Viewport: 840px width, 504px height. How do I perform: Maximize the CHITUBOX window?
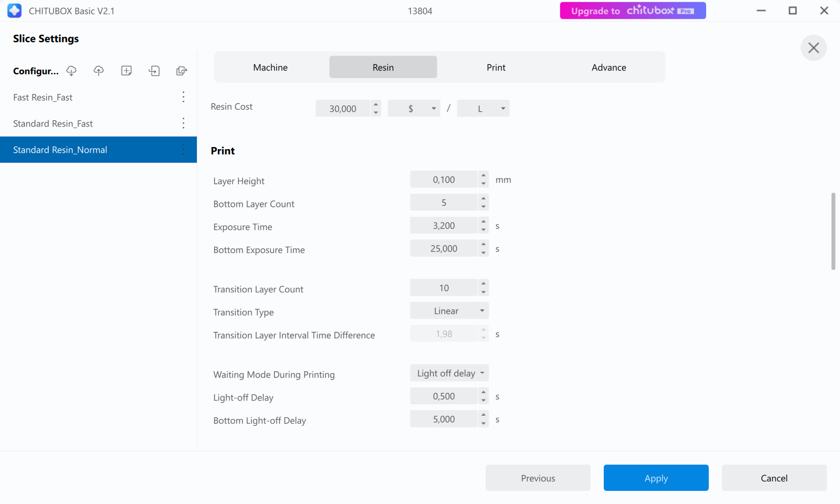click(x=793, y=10)
